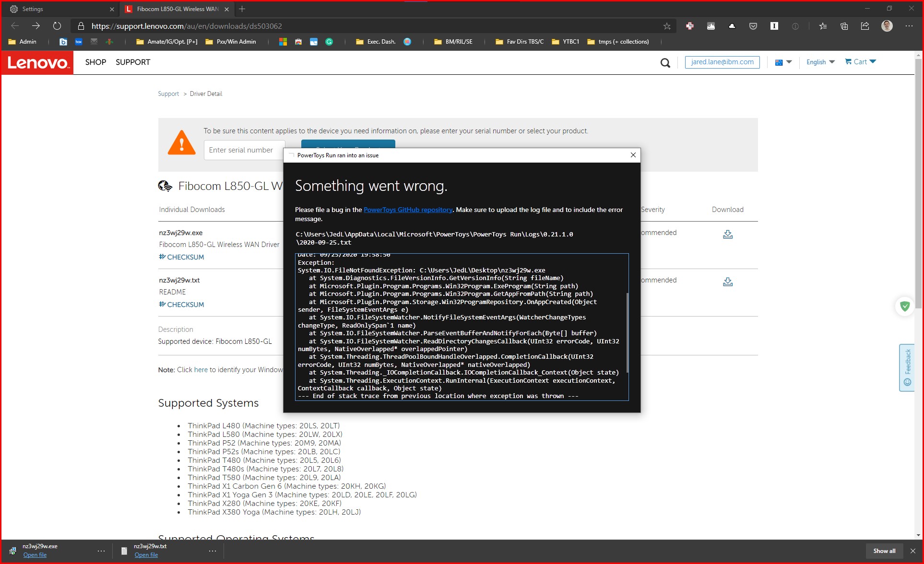
Task: Switch to the Settings browser tab
Action: click(x=58, y=9)
